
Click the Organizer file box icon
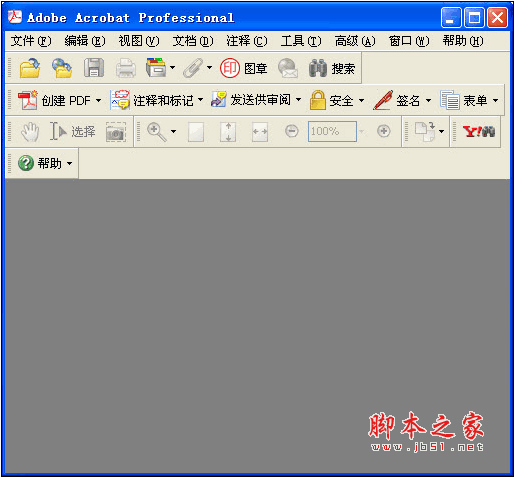click(x=156, y=67)
